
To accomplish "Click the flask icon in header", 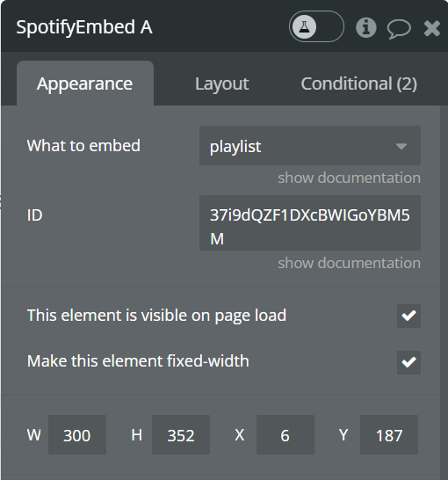I will click(x=304, y=27).
